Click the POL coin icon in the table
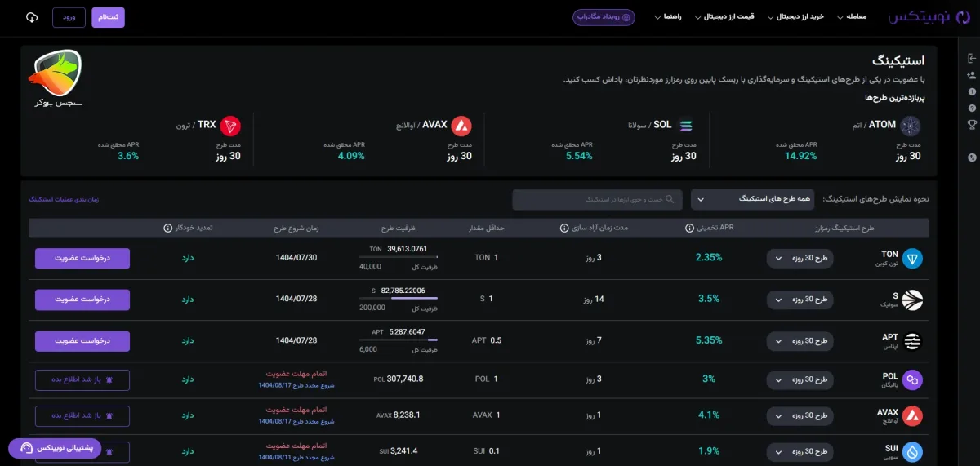 coord(912,379)
